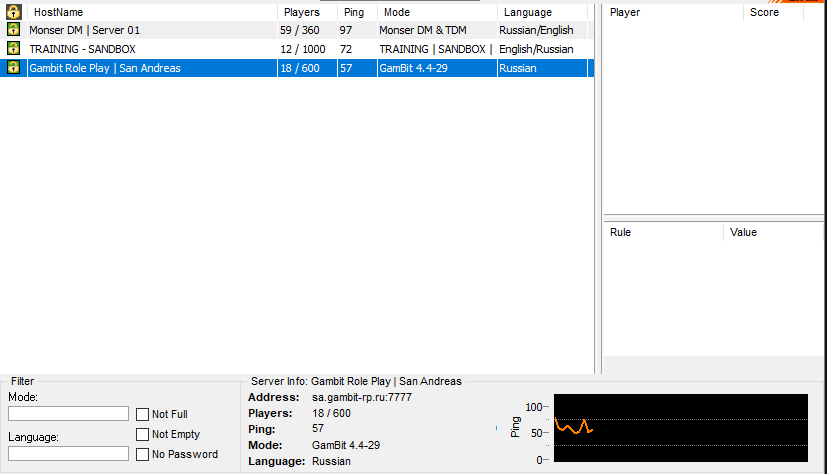
Task: Enable the Not Full filter checkbox
Action: pos(143,414)
